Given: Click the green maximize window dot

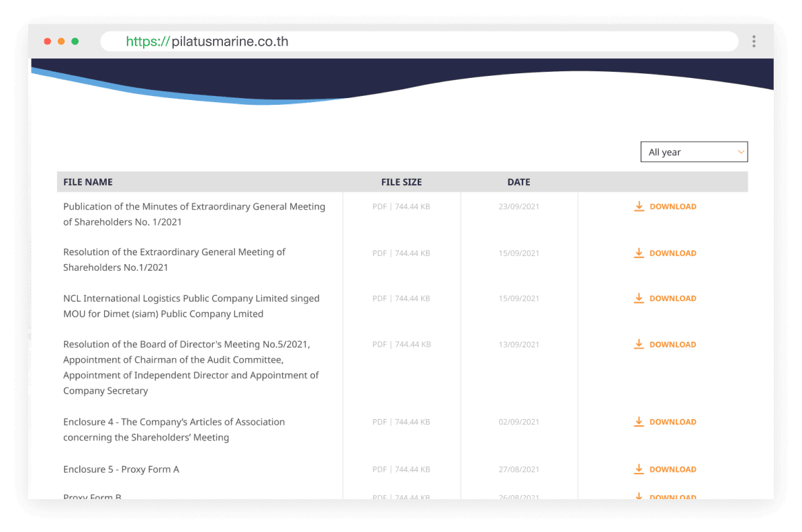Looking at the screenshot, I should 75,42.
